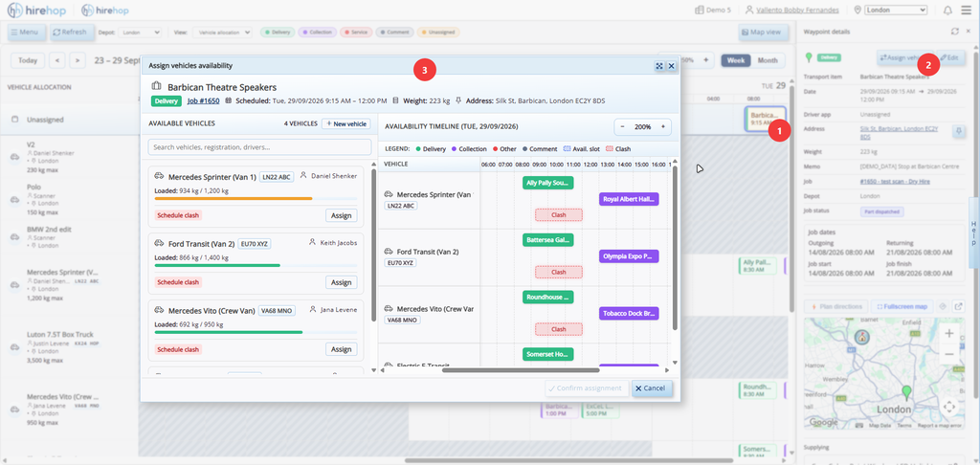Click the Luton 7.5T Box Truck icon
Screen dimensions: 980x465
tap(13, 347)
